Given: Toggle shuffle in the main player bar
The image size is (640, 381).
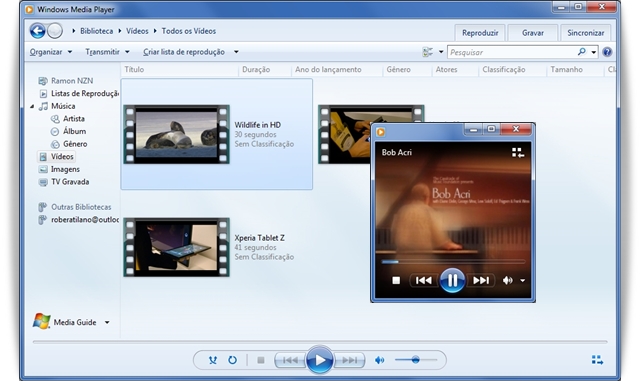Looking at the screenshot, I should (x=213, y=360).
